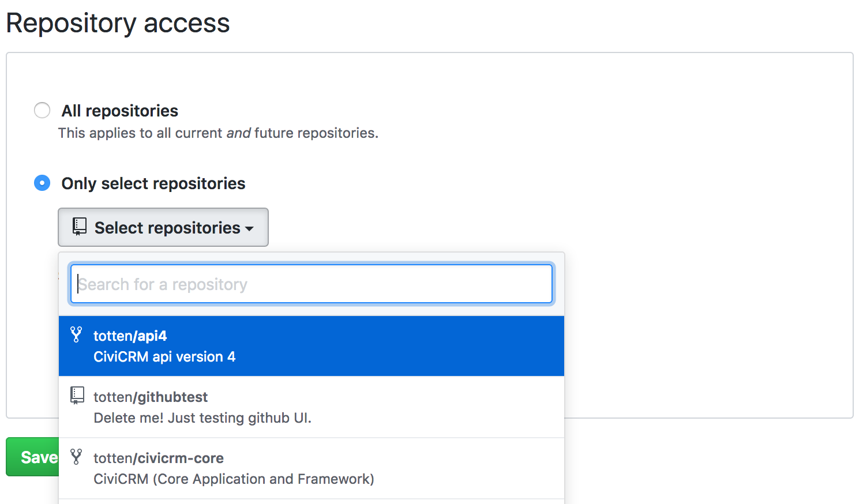Click the book icon inside Select repositories button
This screenshot has height=504, width=863.
tap(79, 227)
